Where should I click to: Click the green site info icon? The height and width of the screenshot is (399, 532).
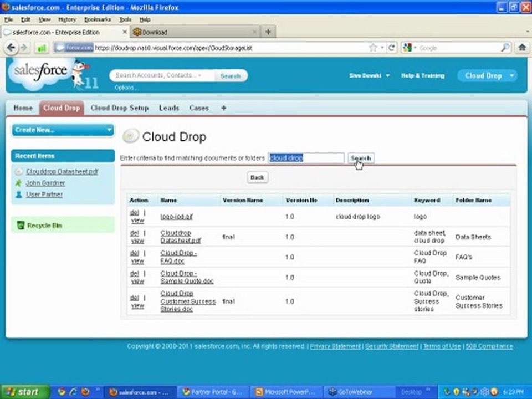[42, 48]
